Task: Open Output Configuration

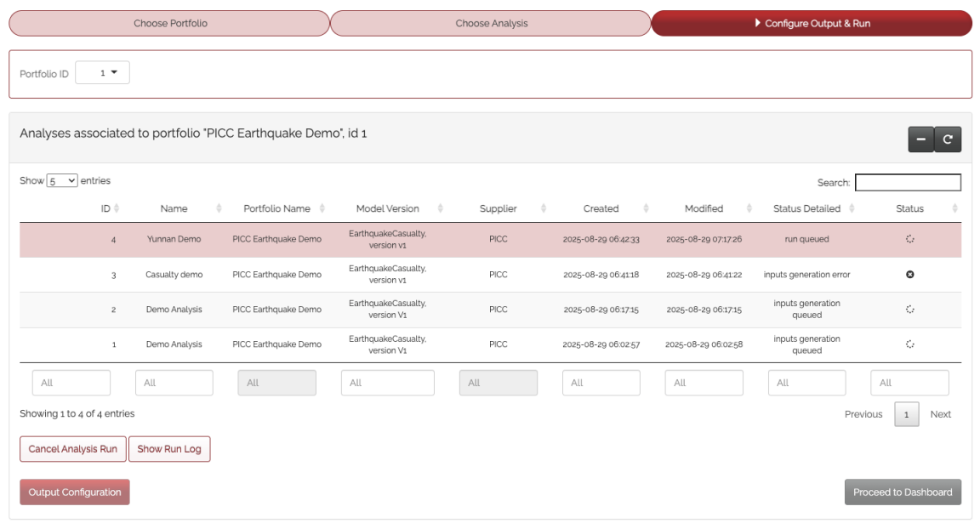Action: click(x=75, y=492)
